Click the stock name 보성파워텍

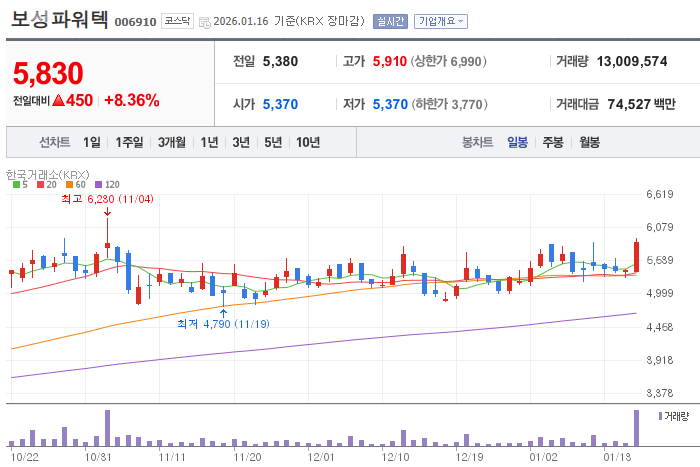coord(59,19)
